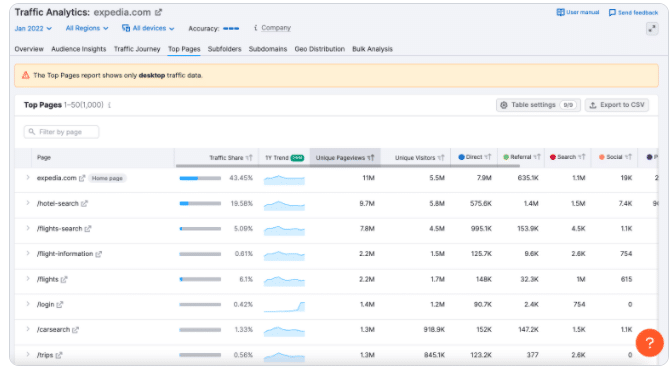
Task: Open Table settings button
Action: point(538,105)
